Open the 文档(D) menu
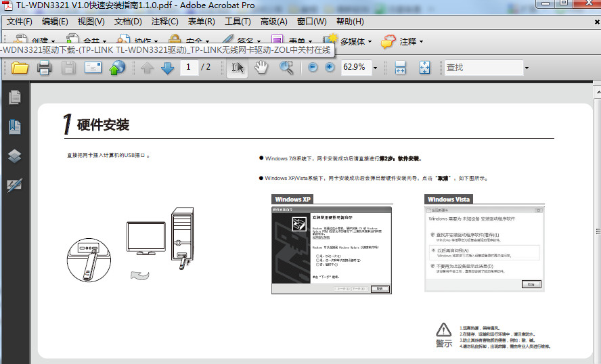The image size is (601, 364). 128,22
